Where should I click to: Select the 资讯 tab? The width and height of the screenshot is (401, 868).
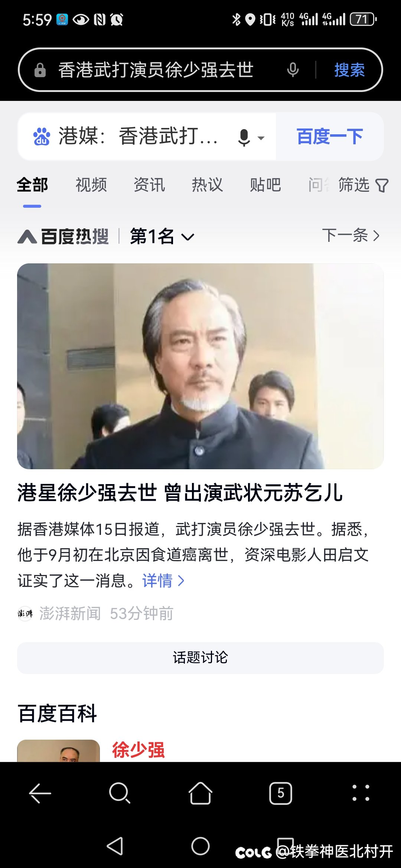(x=149, y=185)
